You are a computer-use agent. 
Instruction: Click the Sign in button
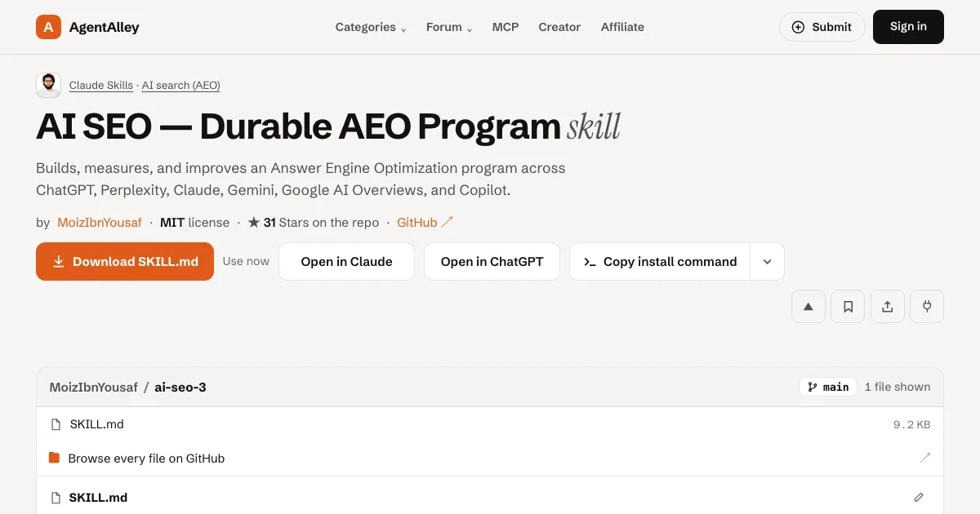point(908,27)
